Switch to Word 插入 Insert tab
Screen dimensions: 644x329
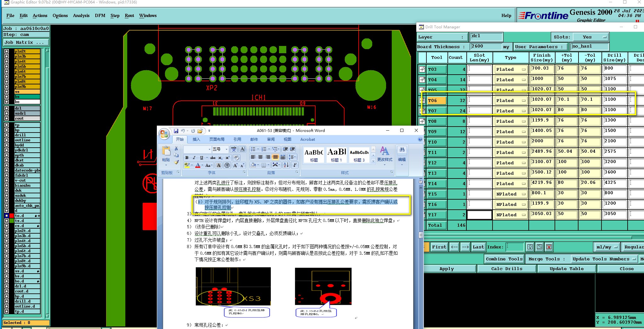[196, 139]
